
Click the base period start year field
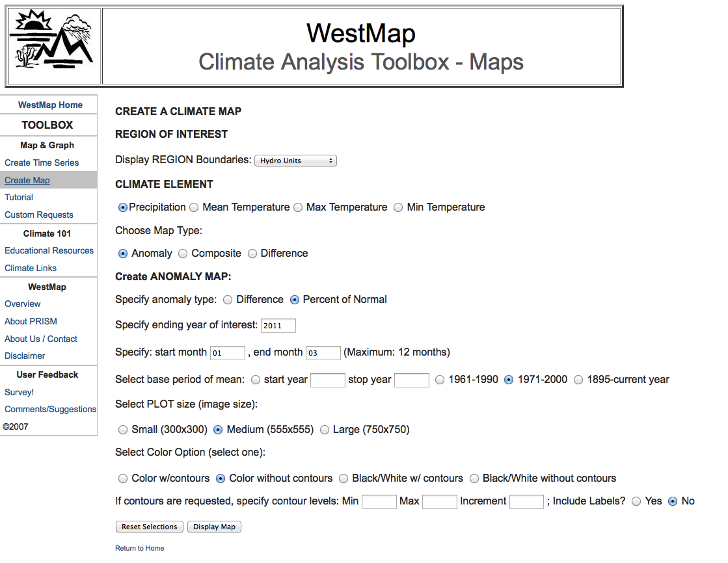(x=328, y=380)
